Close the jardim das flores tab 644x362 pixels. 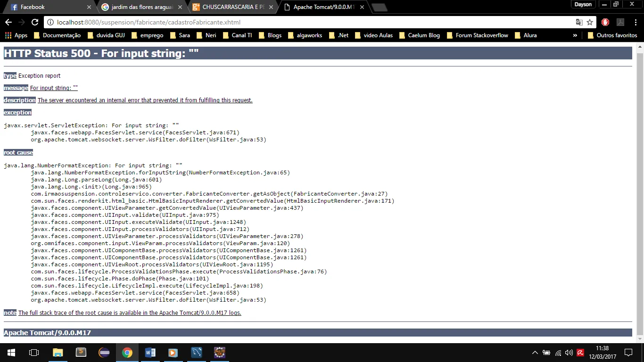click(180, 7)
